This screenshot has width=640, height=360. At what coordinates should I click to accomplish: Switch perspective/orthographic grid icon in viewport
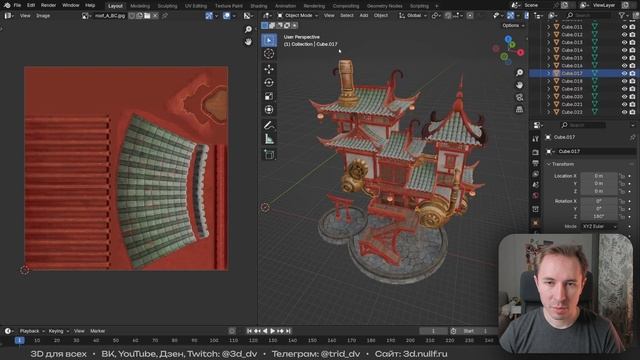(519, 109)
